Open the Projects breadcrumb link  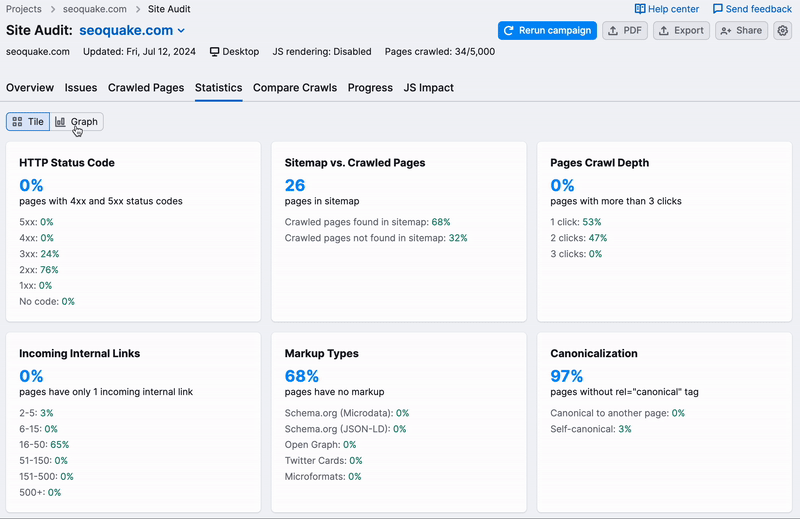(x=24, y=9)
